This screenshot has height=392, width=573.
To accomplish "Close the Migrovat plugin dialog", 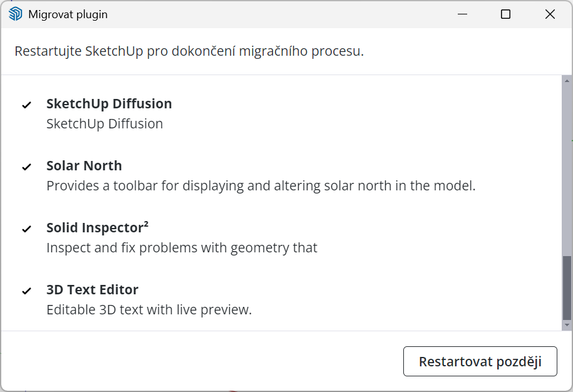I will click(550, 14).
